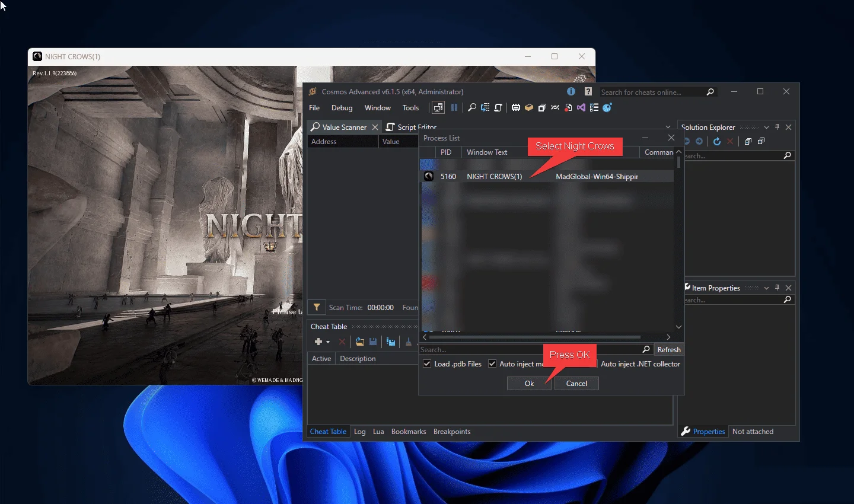Select the NIGHT CROWS(1) process row
The image size is (854, 504).
(547, 176)
